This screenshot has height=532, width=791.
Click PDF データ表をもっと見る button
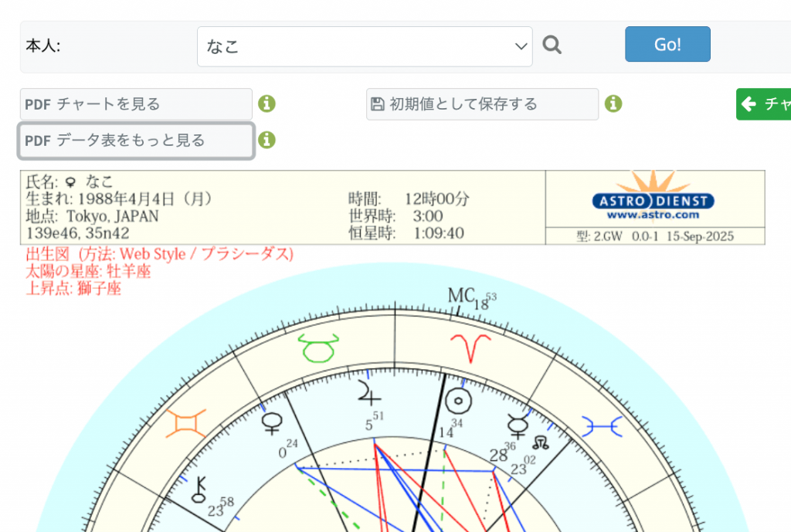pyautogui.click(x=136, y=141)
